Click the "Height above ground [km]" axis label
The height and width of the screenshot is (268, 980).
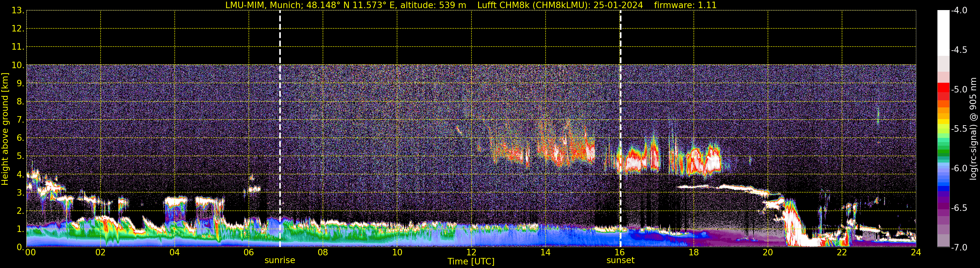pos(5,129)
